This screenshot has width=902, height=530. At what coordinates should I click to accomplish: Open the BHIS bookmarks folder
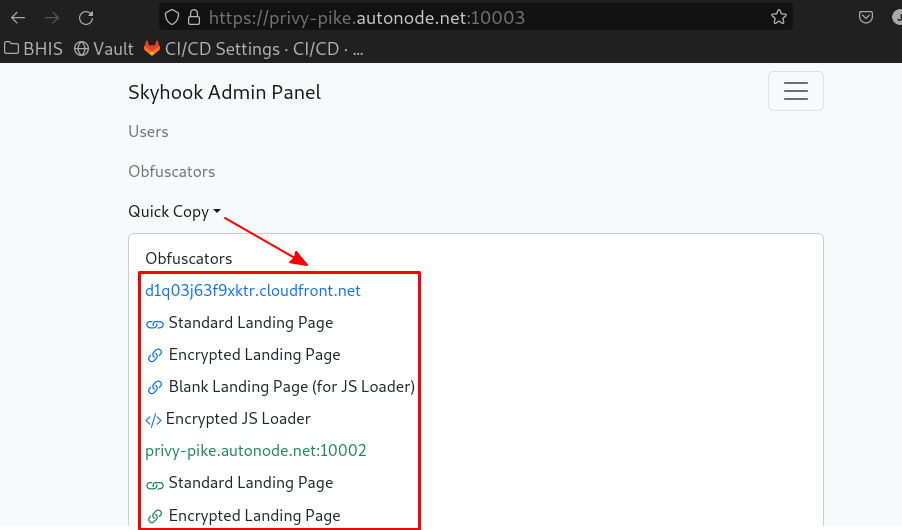pyautogui.click(x=34, y=48)
